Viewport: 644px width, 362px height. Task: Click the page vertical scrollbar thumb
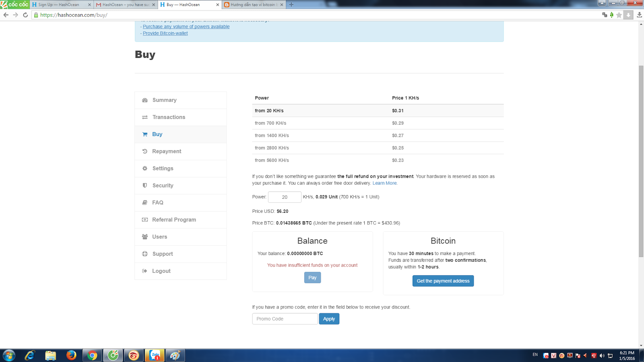(641, 161)
